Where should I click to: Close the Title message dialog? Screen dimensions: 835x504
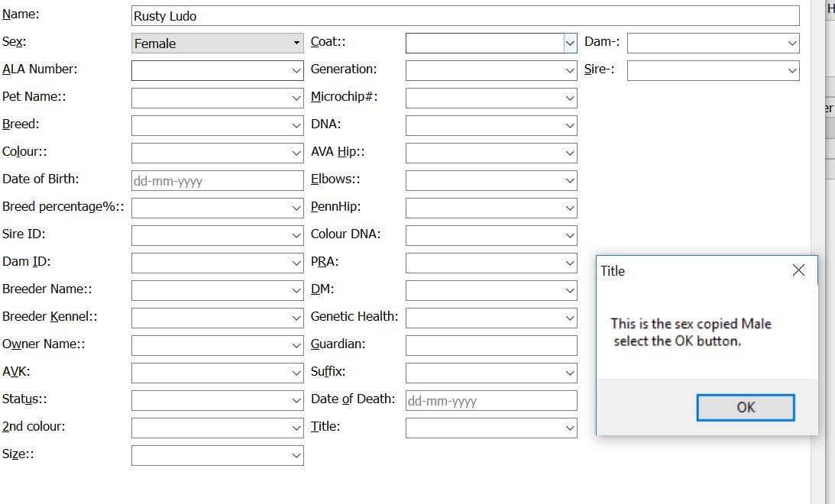point(798,270)
